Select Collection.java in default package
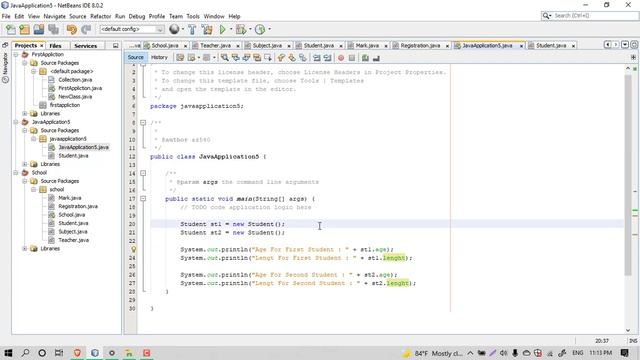The width and height of the screenshot is (640, 360). pyautogui.click(x=75, y=80)
